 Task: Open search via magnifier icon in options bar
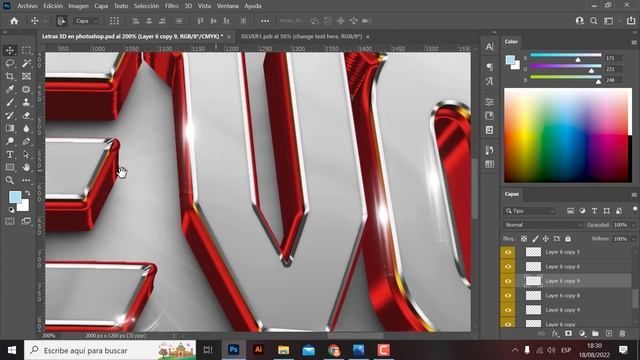tap(593, 21)
